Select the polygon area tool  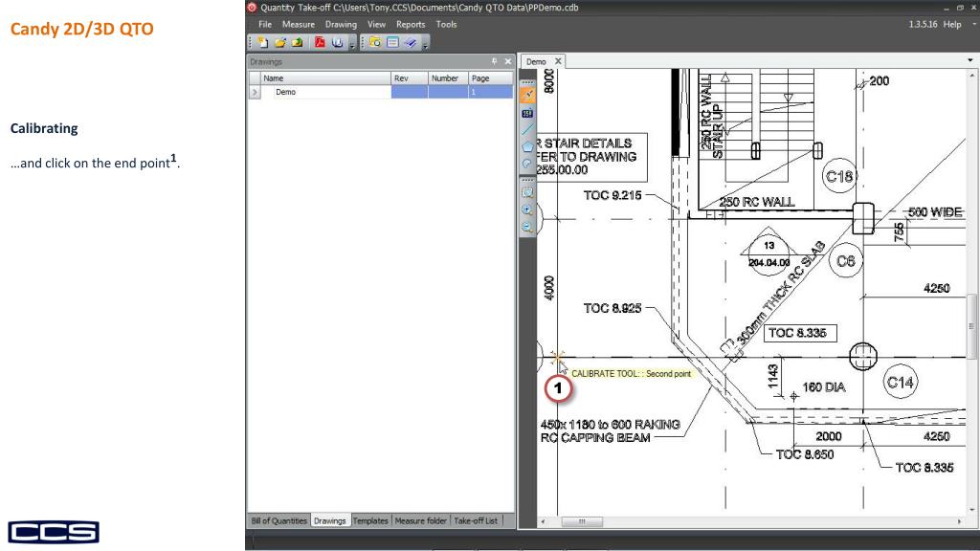point(527,146)
